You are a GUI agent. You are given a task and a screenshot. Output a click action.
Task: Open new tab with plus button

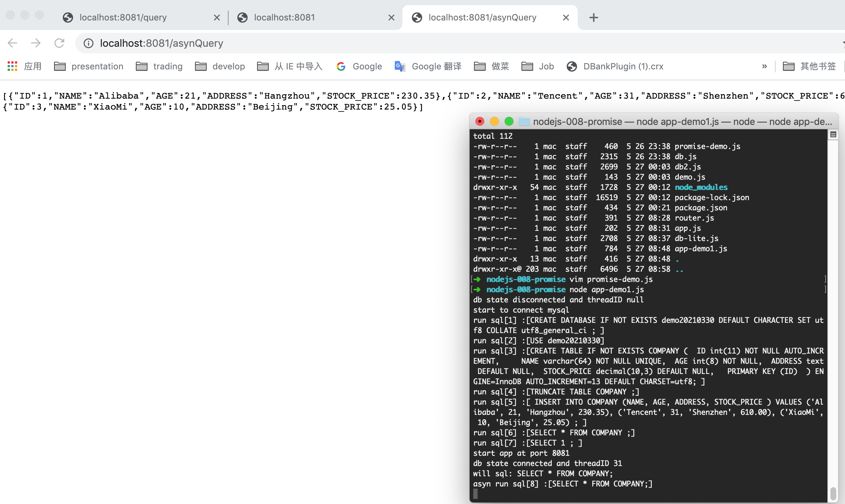(x=594, y=18)
